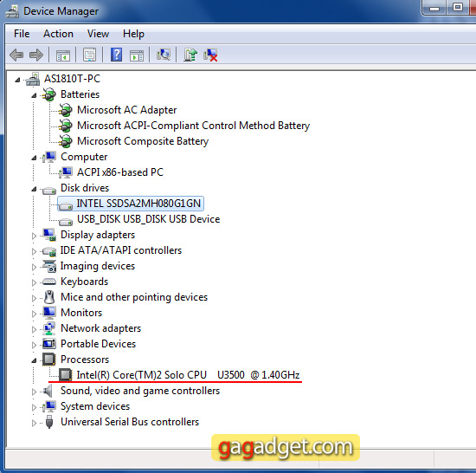This screenshot has height=473, width=476.
Task: Click the Processors chip icon
Action: point(49,360)
